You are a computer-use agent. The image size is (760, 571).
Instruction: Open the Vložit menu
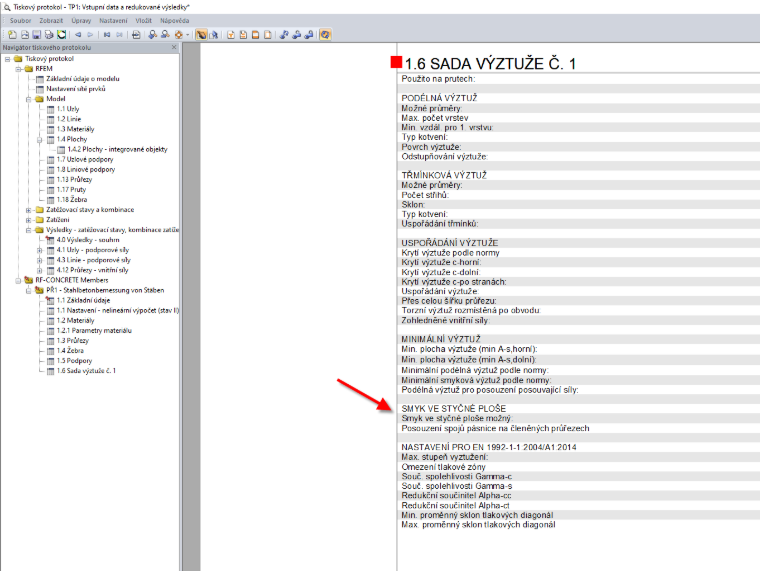pos(143,21)
